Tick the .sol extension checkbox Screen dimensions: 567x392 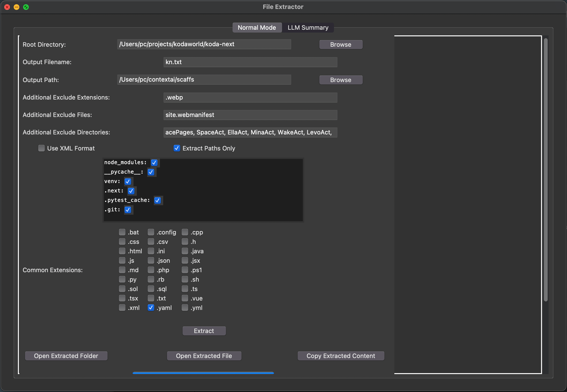[122, 289]
